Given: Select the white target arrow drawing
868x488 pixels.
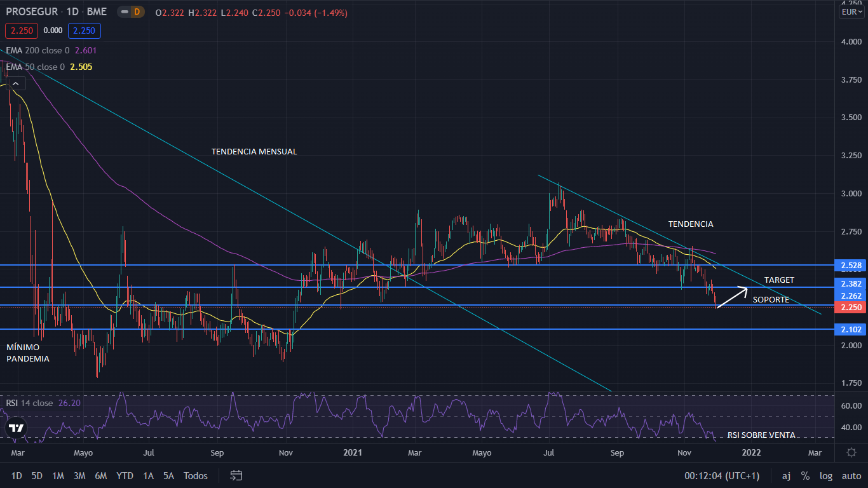Looking at the screenshot, I should (732, 298).
